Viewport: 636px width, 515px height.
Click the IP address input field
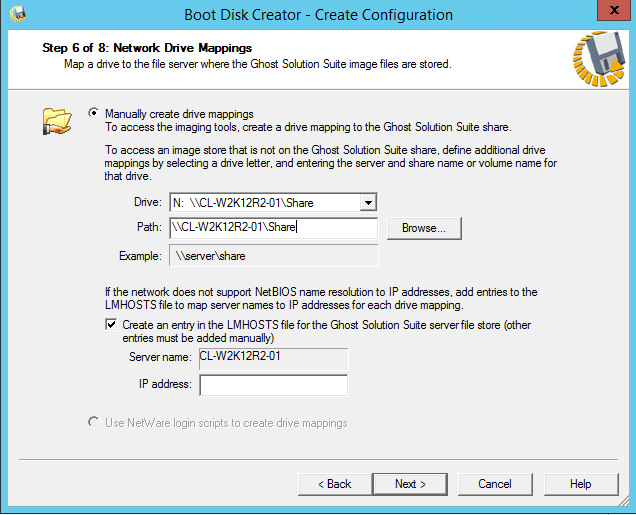[x=273, y=385]
